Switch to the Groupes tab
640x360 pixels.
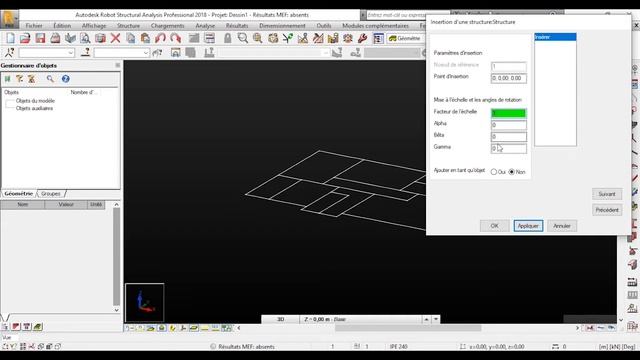coord(51,193)
